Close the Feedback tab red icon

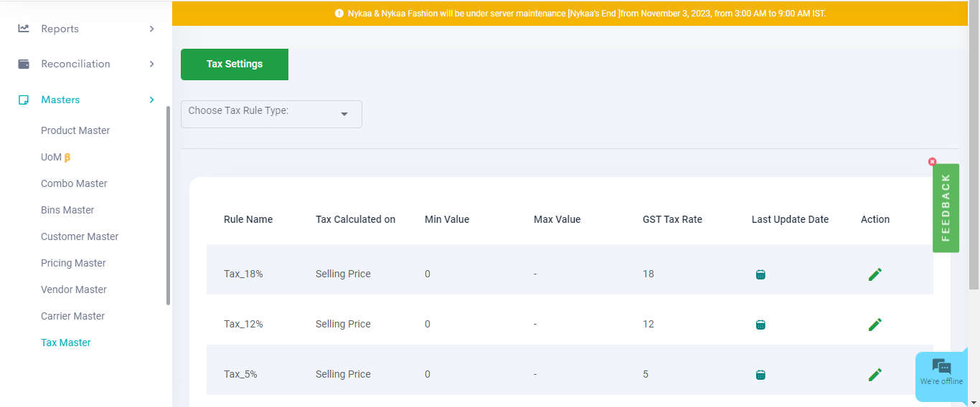click(x=932, y=161)
